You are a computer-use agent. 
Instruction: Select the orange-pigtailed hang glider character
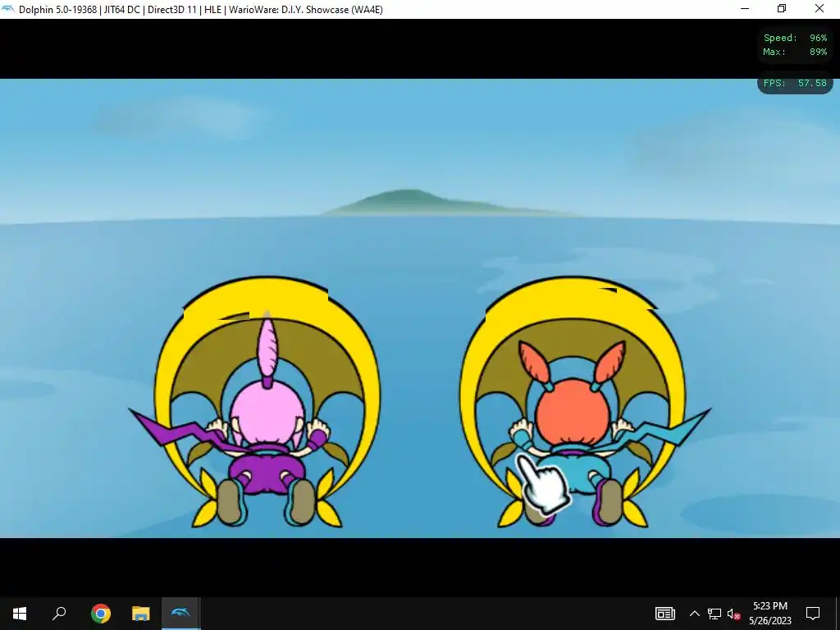[573, 403]
